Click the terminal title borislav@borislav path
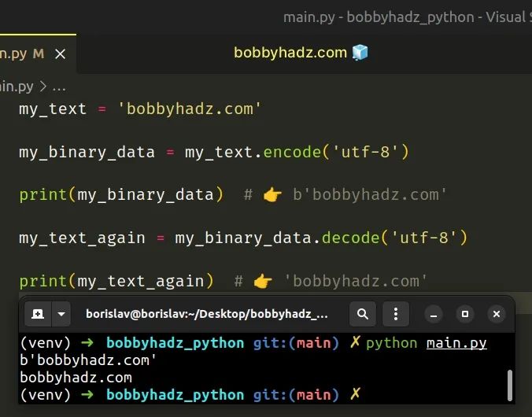The height and width of the screenshot is (417, 532). [x=207, y=314]
